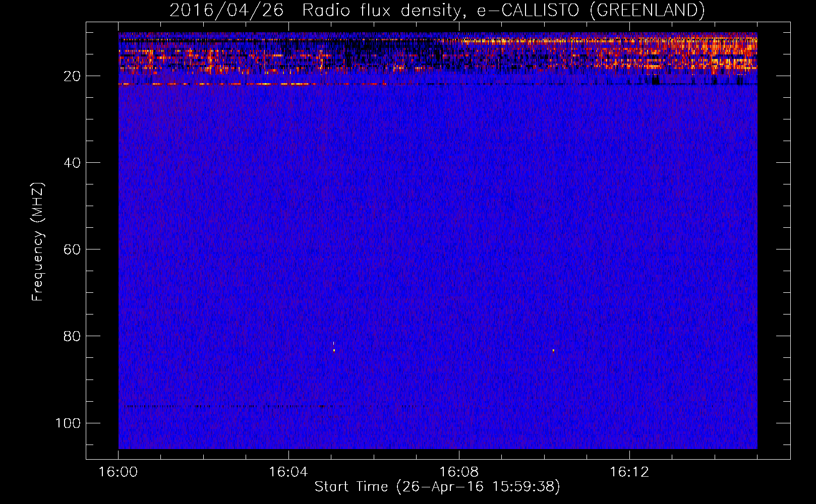This screenshot has width=816, height=504.
Task: Click the 16:00 time axis label
Action: (118, 472)
